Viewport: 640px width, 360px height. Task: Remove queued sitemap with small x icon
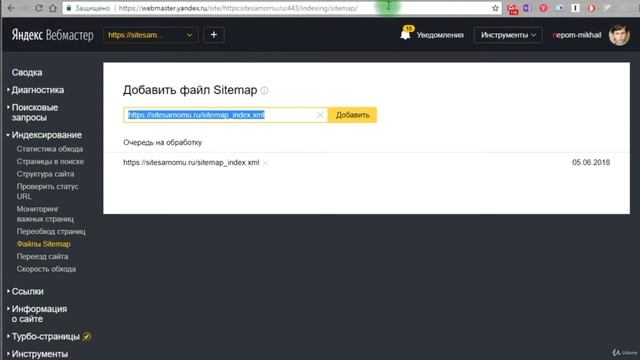pyautogui.click(x=265, y=163)
